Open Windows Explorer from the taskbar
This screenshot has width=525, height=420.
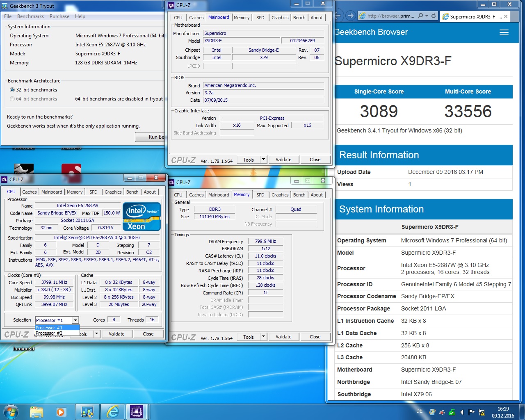click(x=36, y=412)
